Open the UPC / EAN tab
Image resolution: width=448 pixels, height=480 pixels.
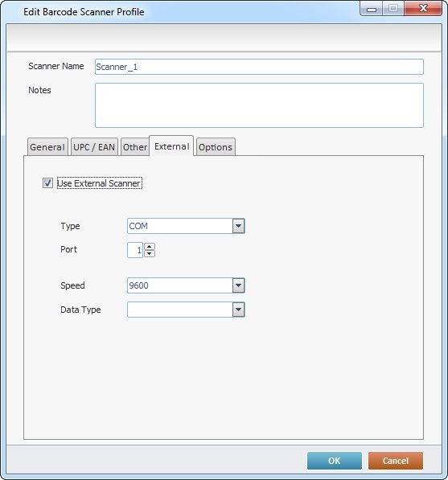pyautogui.click(x=94, y=147)
